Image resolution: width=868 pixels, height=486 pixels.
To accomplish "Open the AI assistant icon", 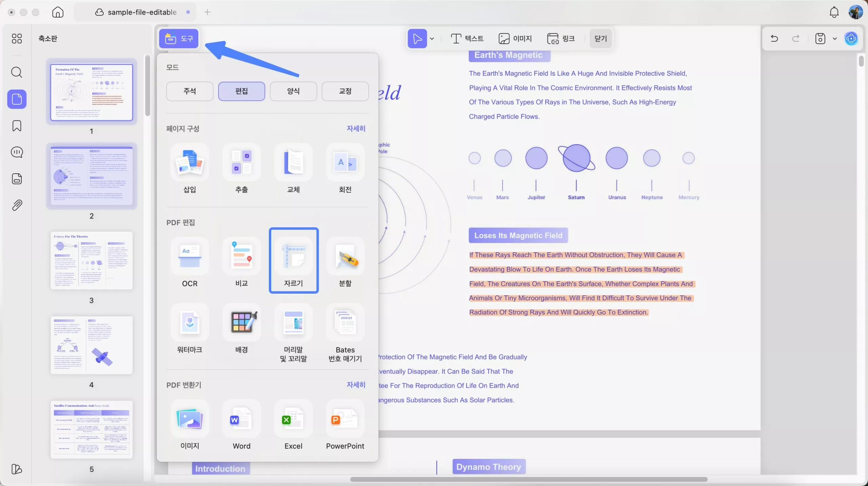I will point(851,39).
